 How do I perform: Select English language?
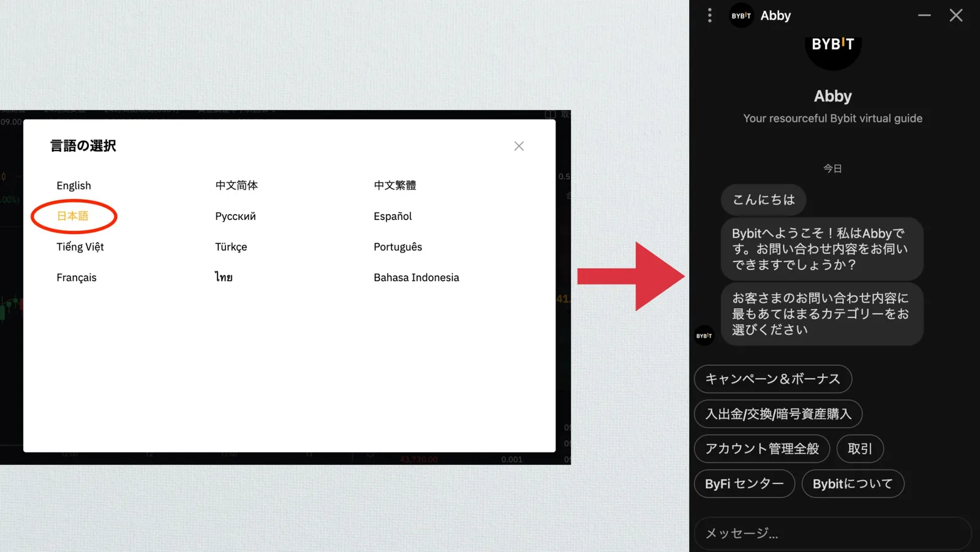(x=73, y=186)
